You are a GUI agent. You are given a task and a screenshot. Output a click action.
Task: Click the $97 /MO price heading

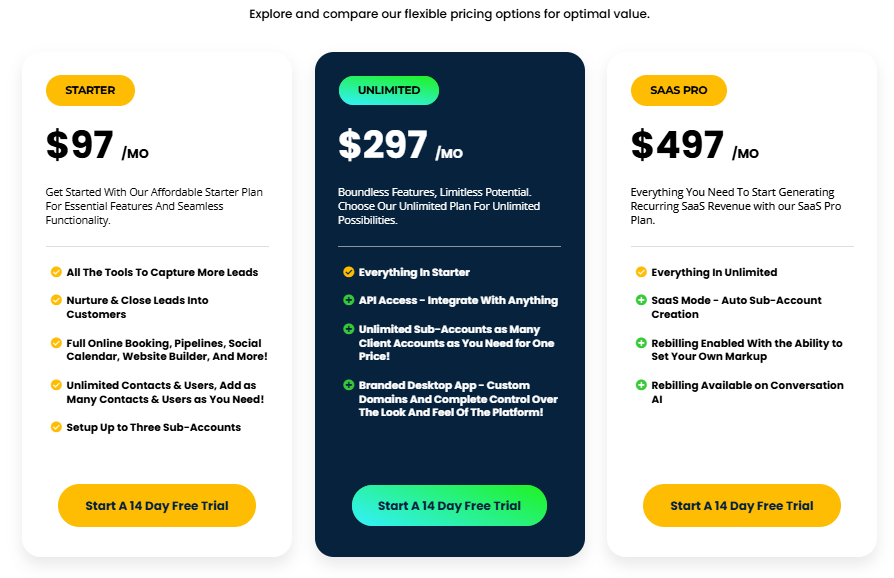[x=97, y=147]
